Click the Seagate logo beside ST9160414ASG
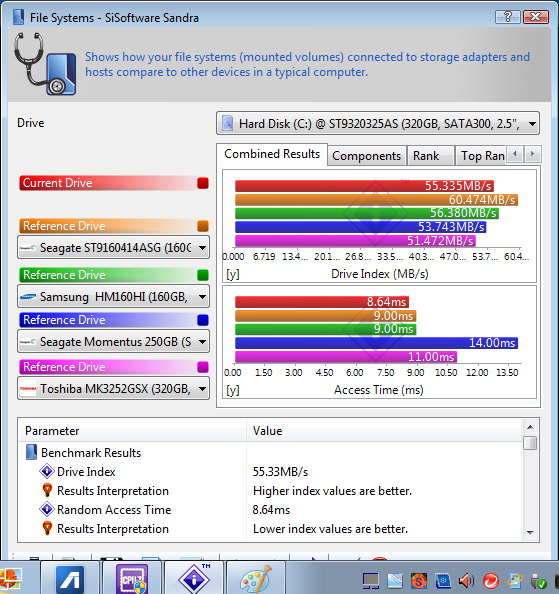The image size is (559, 594). [x=28, y=248]
